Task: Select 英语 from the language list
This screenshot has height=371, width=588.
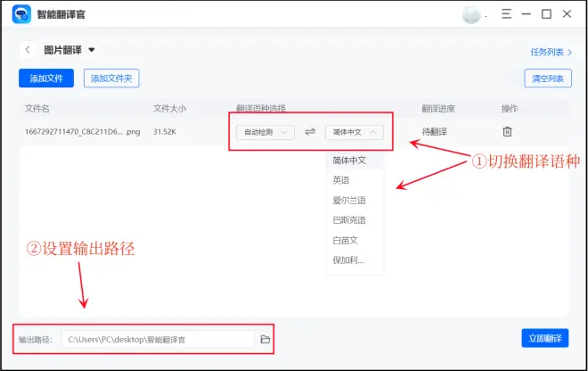Action: coord(341,180)
